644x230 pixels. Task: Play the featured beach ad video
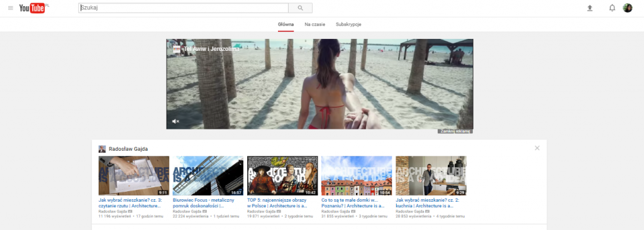pos(319,84)
